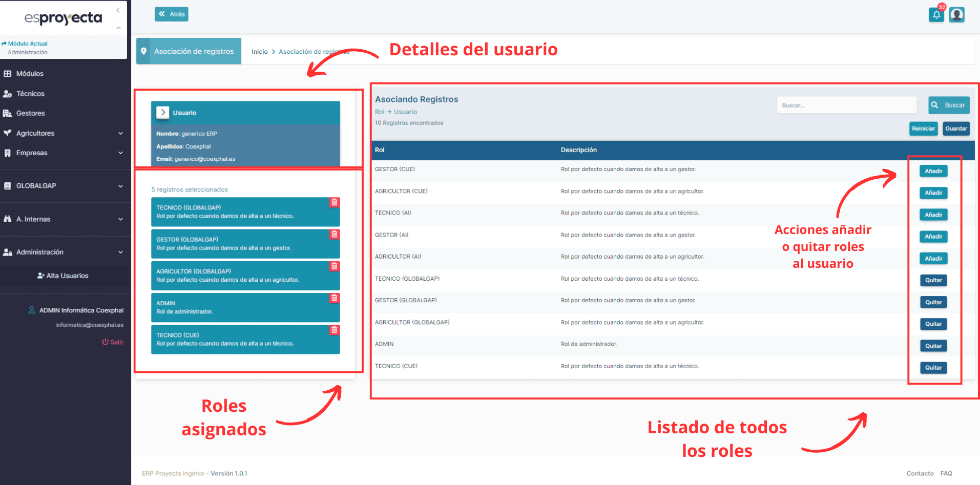Click the power icon next to Salir

(106, 342)
